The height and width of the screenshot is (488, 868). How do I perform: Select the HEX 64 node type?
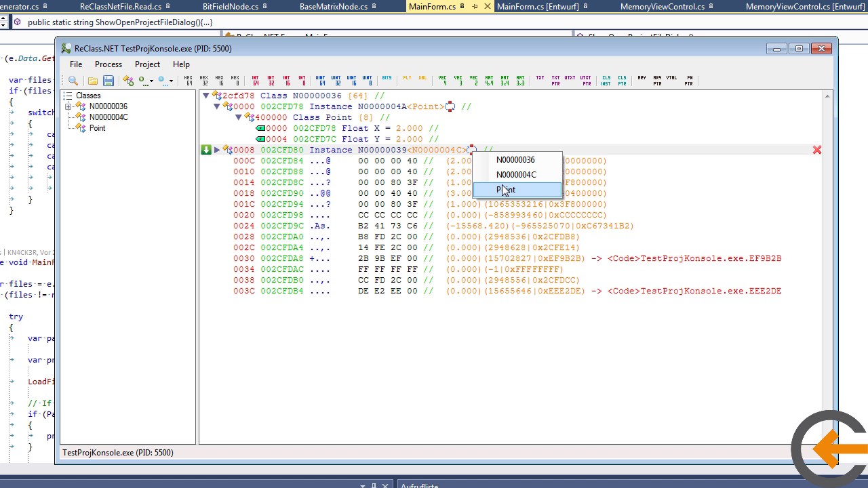pos(189,81)
